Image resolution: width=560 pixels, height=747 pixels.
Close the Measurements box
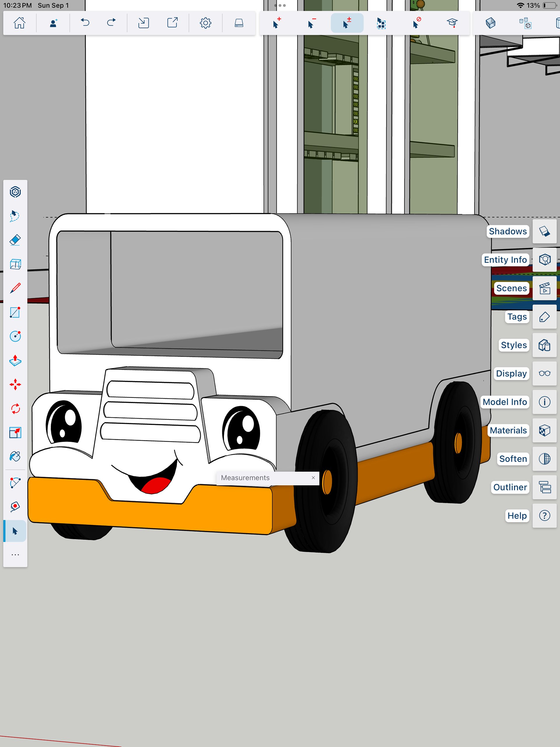[313, 478]
